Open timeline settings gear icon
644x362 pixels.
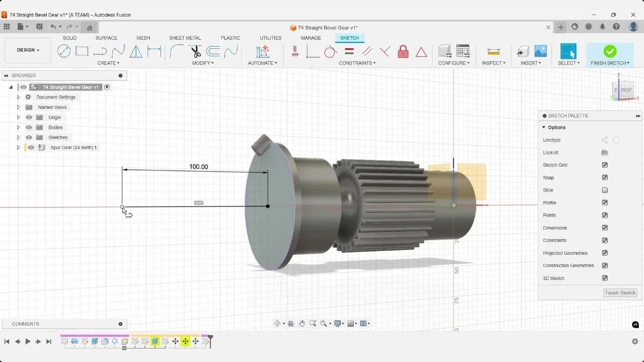click(x=635, y=342)
